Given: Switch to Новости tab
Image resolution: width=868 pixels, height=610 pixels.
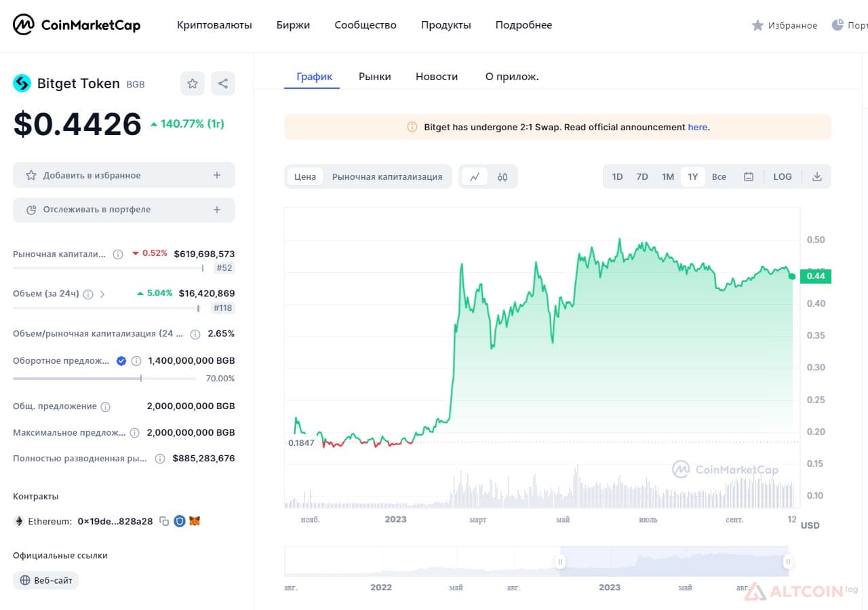Looking at the screenshot, I should pyautogui.click(x=437, y=77).
